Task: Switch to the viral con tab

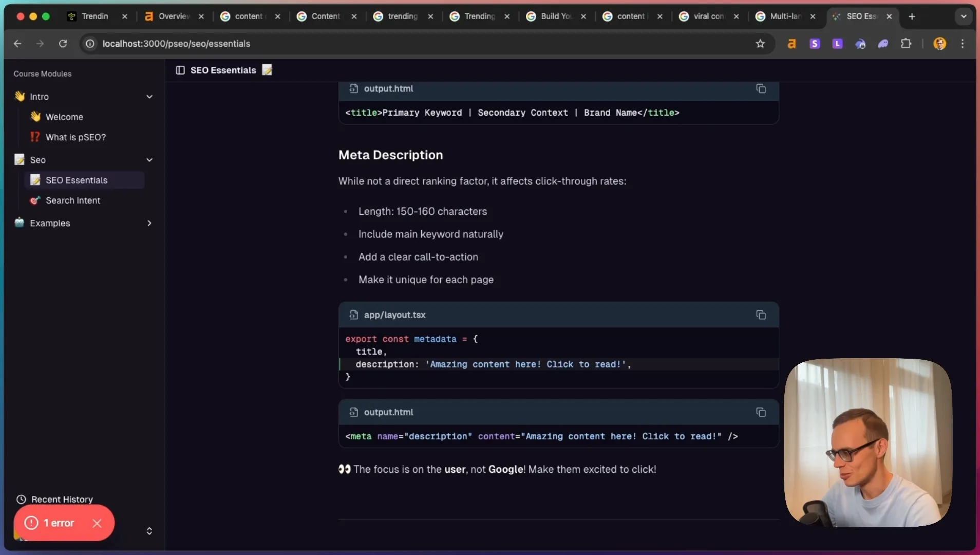Action: tap(709, 16)
